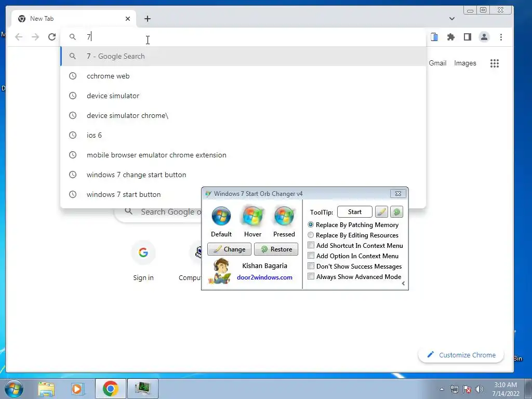The width and height of the screenshot is (532, 399).
Task: Click the ToolTip edit pencil icon
Action: click(x=381, y=212)
